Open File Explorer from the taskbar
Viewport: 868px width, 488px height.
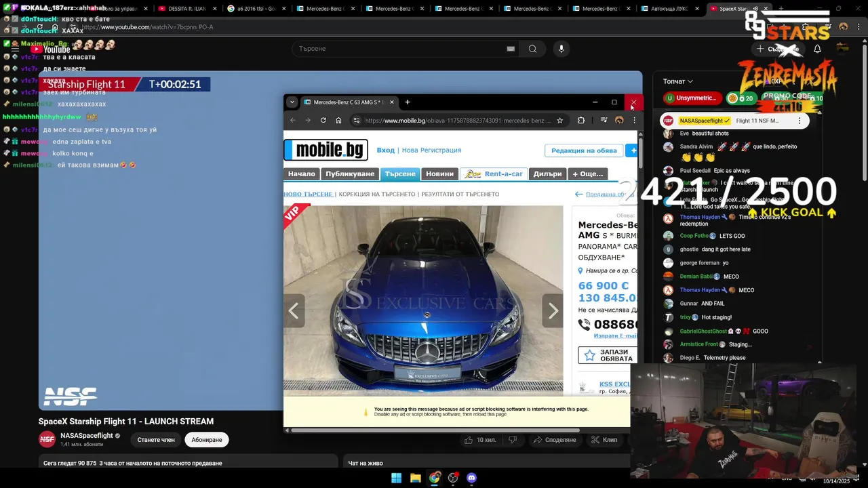click(x=415, y=478)
